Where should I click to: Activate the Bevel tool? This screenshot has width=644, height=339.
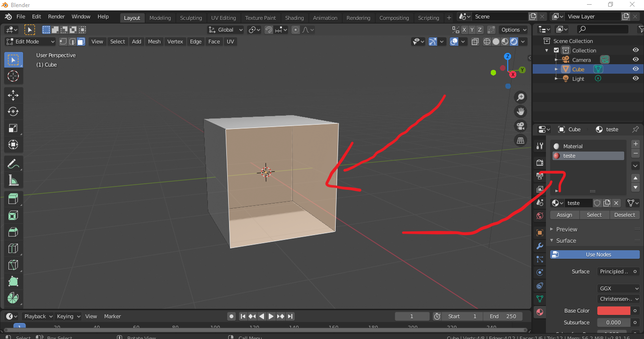[13, 232]
